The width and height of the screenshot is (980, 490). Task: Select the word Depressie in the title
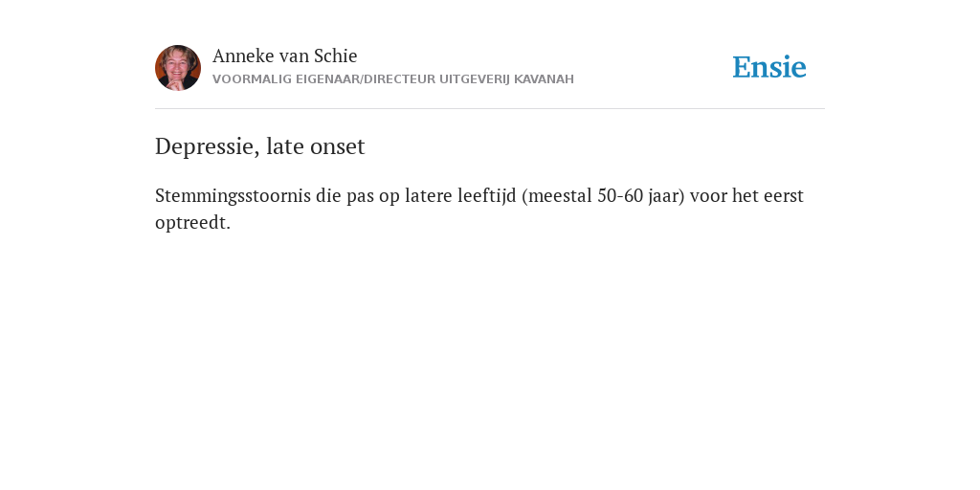(207, 146)
